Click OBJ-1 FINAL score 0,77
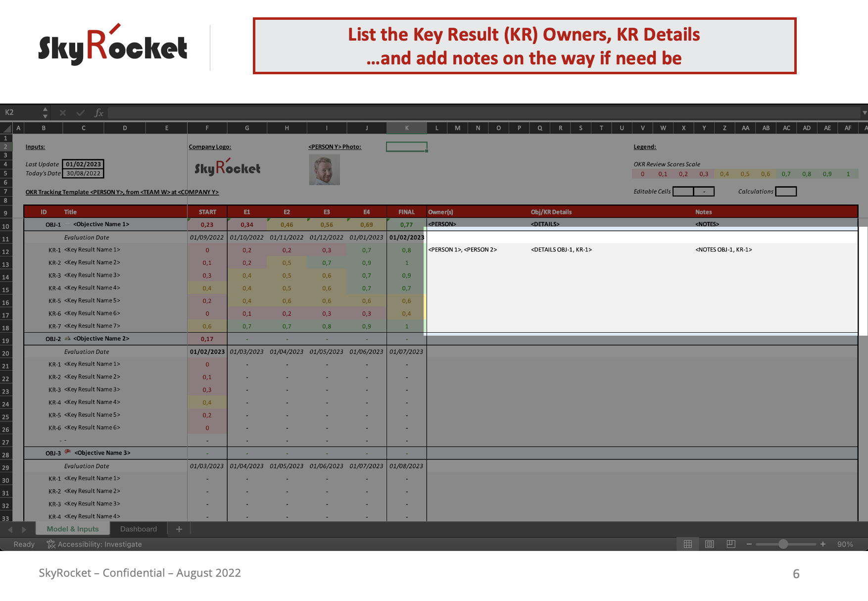 [x=406, y=225]
